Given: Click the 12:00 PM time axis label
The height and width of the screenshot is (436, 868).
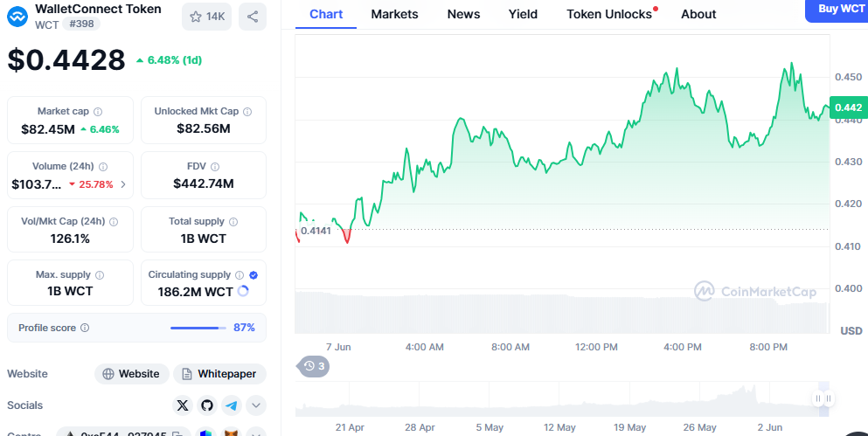Looking at the screenshot, I should coord(595,348).
